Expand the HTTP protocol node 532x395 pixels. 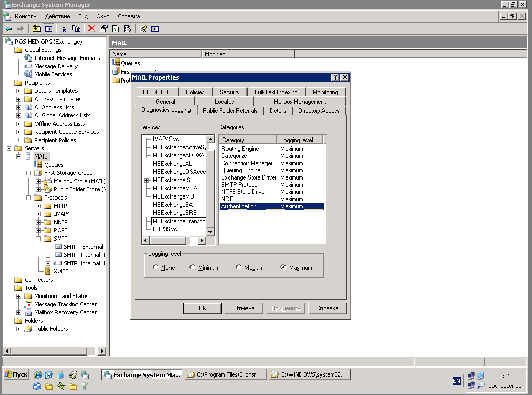pos(39,206)
